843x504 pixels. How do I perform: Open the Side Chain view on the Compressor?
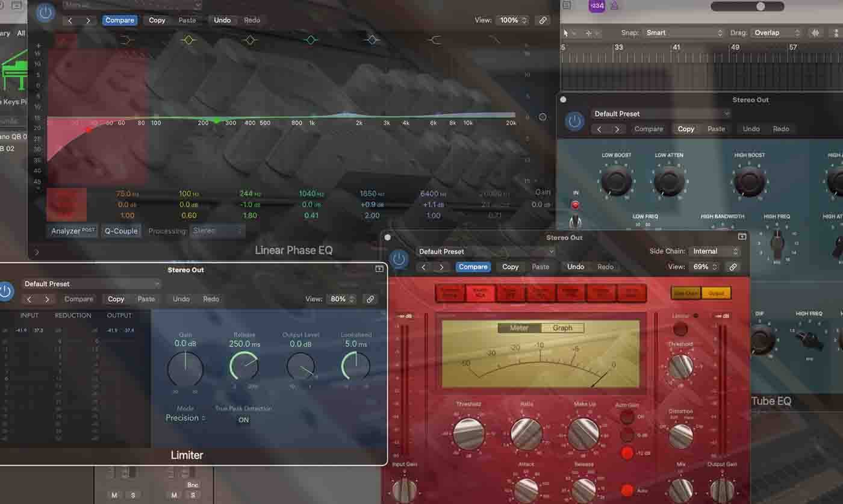[686, 293]
